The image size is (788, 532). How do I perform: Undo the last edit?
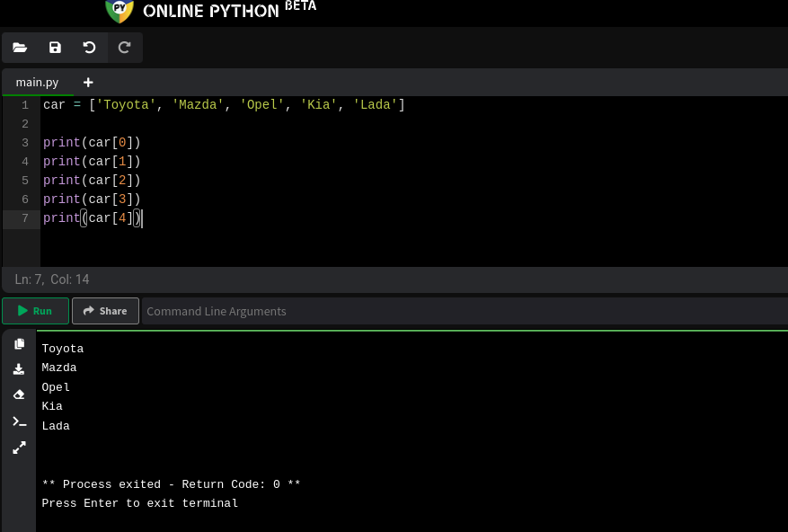click(90, 48)
